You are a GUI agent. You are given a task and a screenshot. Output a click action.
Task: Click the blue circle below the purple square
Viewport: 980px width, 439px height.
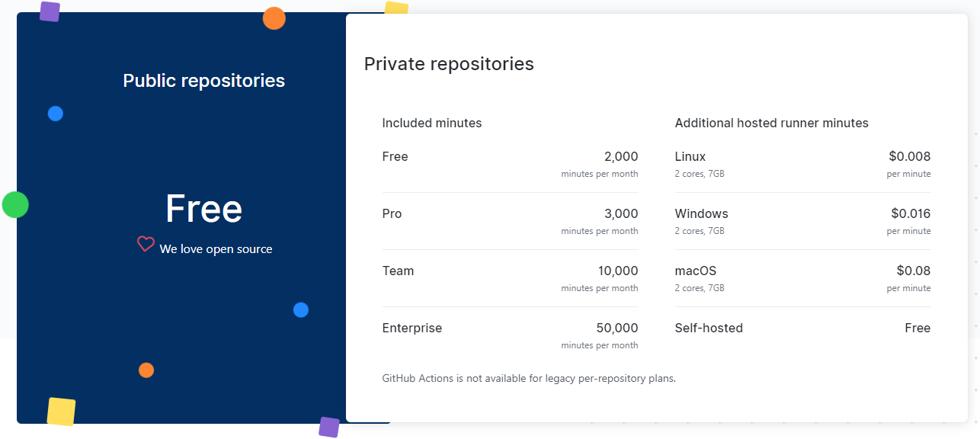click(55, 114)
